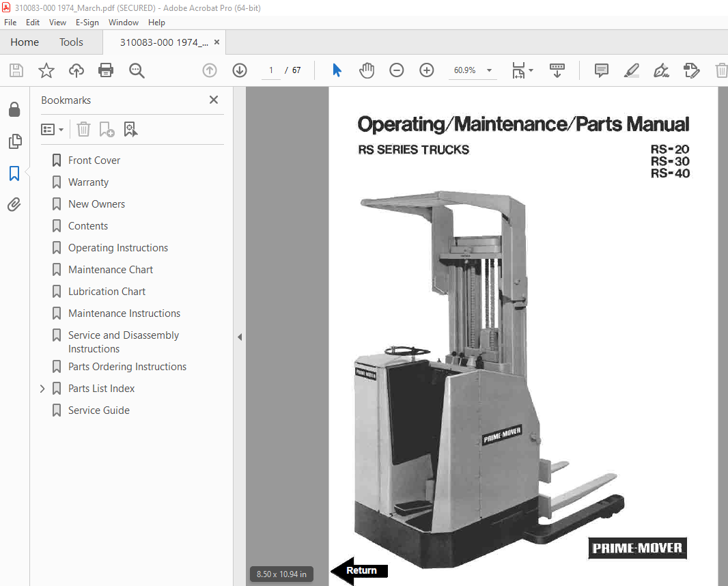Screen dimensions: 728x586
Task: Open the fit page options icon
Action: (522, 70)
